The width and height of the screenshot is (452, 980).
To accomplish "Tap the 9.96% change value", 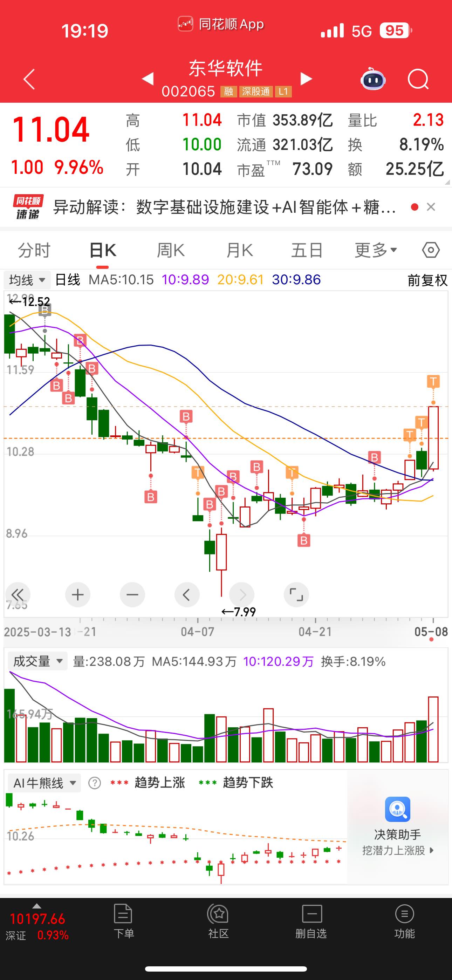I will 79,168.
